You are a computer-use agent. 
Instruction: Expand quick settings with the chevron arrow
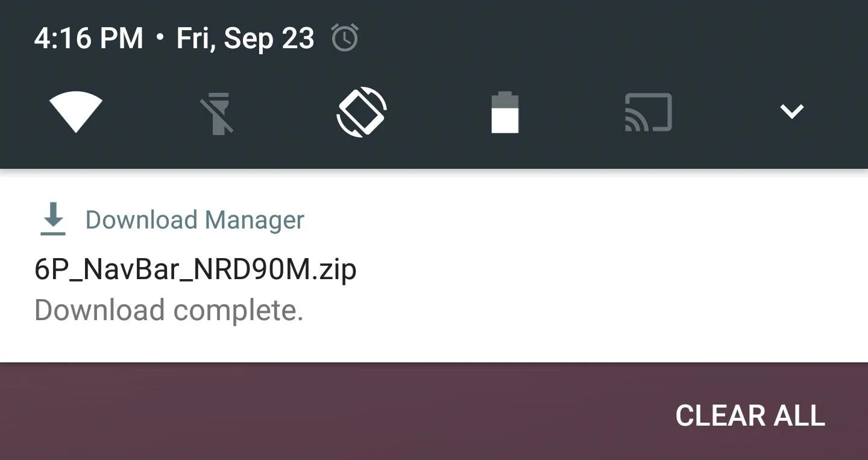coord(791,111)
